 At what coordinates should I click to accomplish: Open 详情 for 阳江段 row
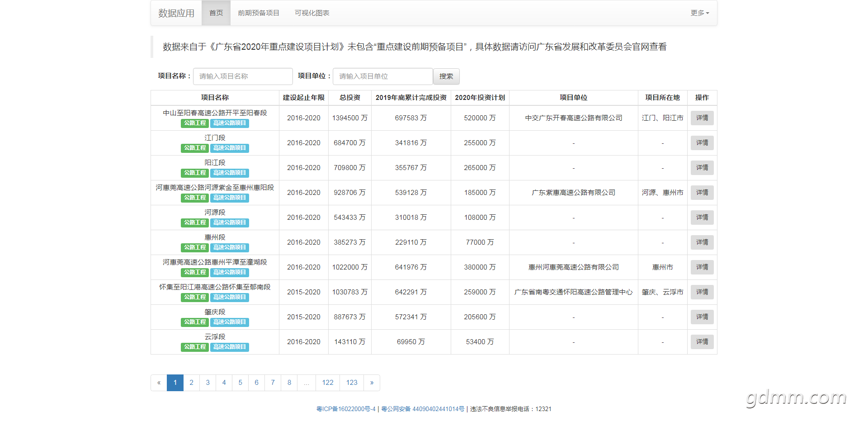702,168
